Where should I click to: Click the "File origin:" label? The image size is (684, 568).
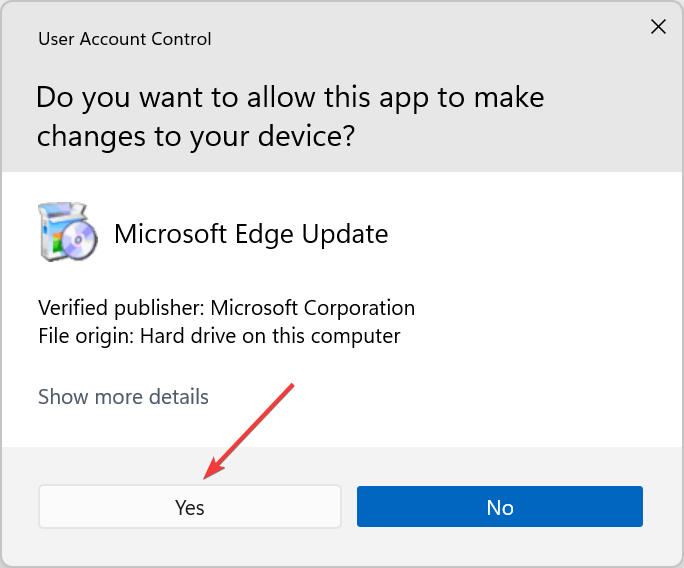pos(86,336)
